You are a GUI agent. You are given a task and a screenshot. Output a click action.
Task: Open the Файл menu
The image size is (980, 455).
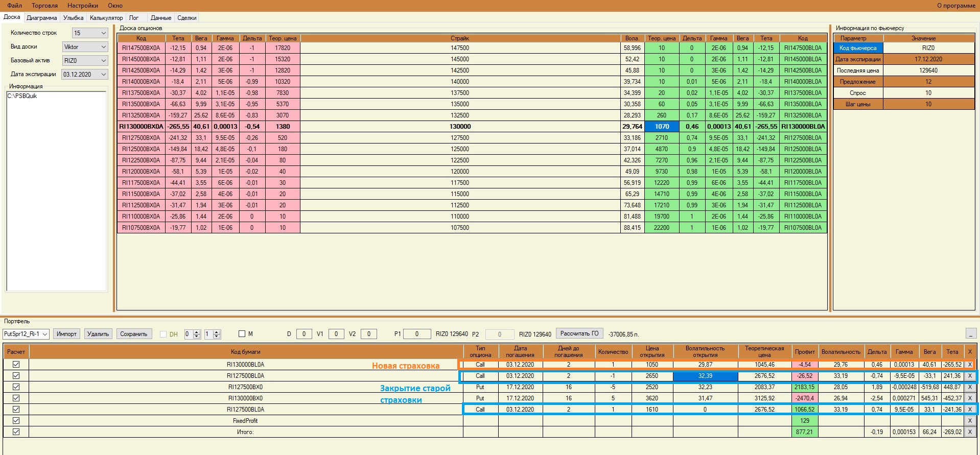tap(14, 6)
